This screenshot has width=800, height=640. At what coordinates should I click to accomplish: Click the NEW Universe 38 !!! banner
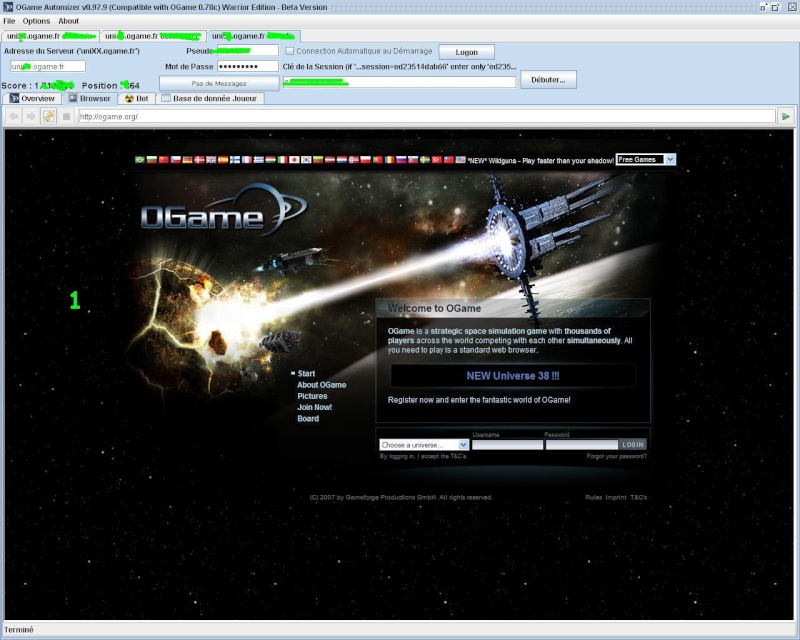pos(513,376)
